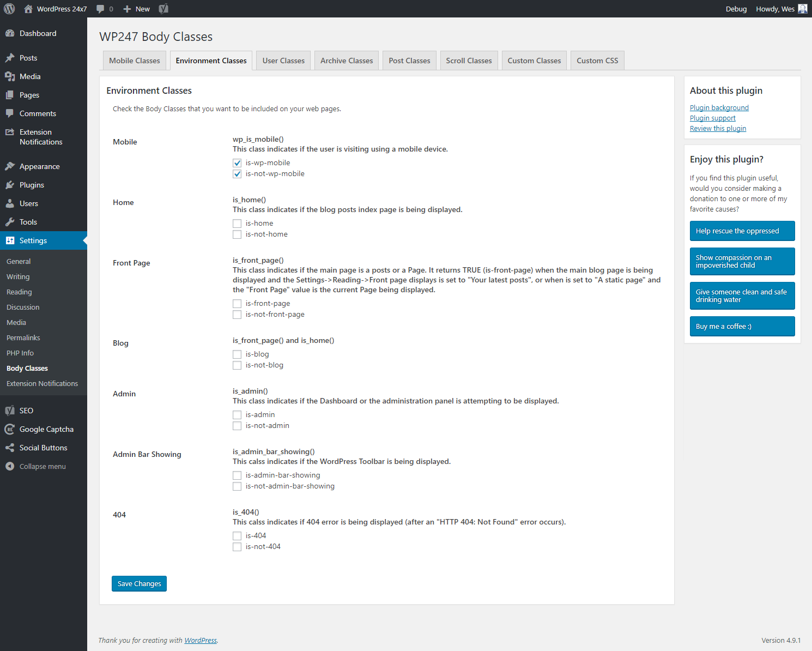Click the Buy me a coffee button
812x651 pixels.
coord(742,326)
